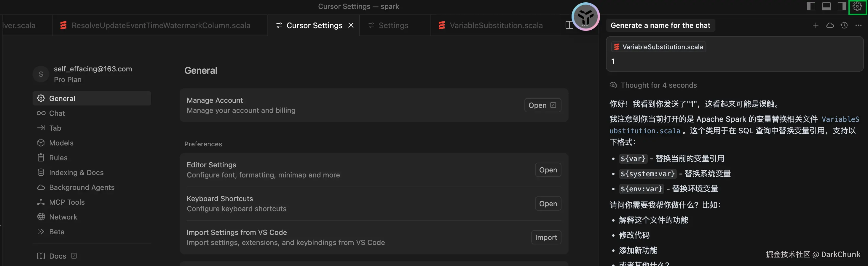This screenshot has height=266, width=868.
Task: Close the Cursor Settings tab
Action: [351, 25]
